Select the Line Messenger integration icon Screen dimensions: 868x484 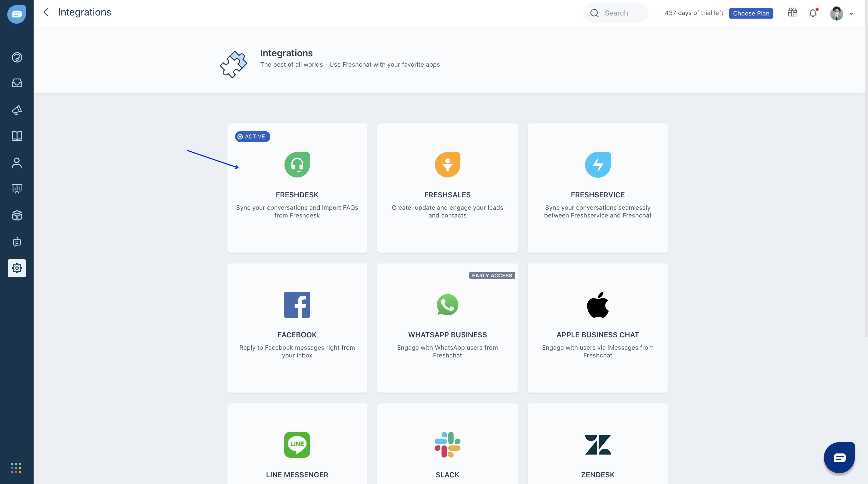(297, 444)
